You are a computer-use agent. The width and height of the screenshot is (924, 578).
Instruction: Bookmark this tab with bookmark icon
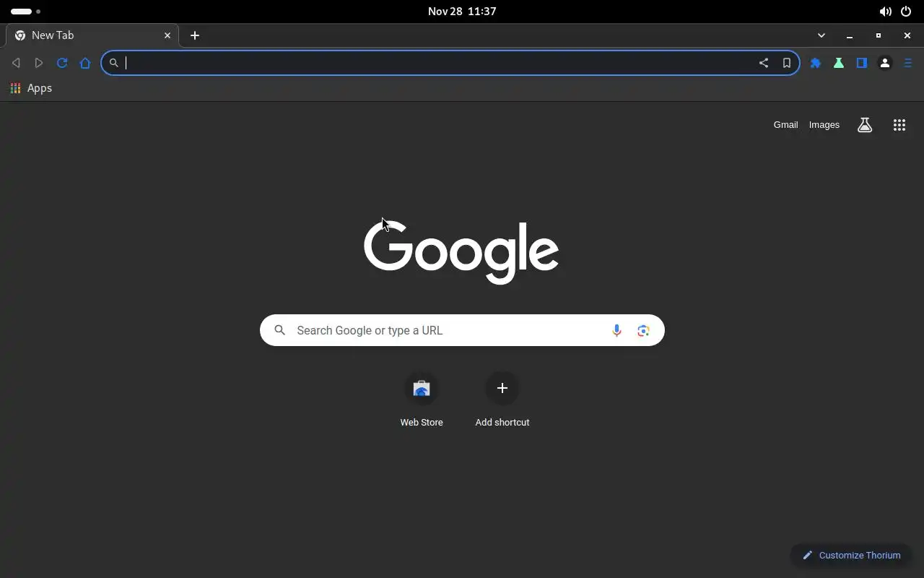787,63
